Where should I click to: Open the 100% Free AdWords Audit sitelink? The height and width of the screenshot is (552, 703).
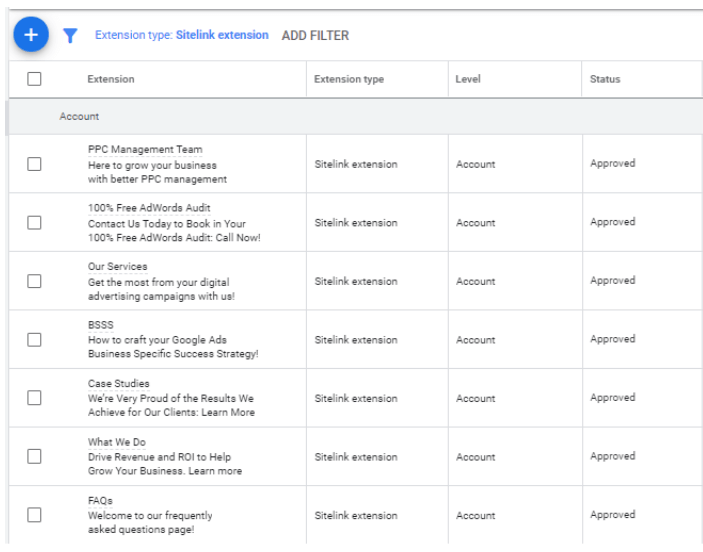(x=149, y=208)
